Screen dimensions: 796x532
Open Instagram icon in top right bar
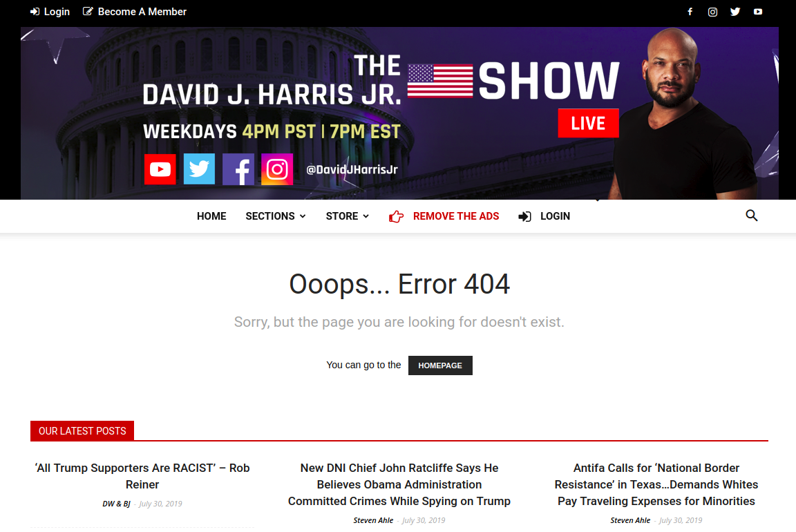tap(713, 12)
